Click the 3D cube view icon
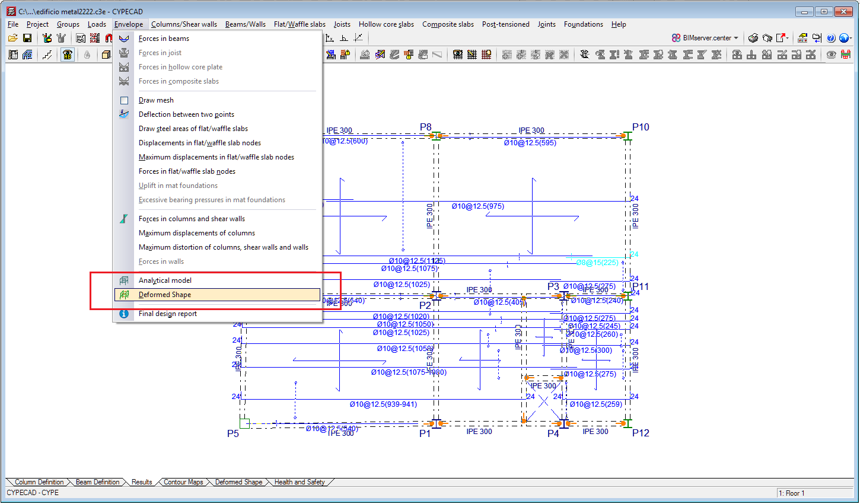 (106, 55)
